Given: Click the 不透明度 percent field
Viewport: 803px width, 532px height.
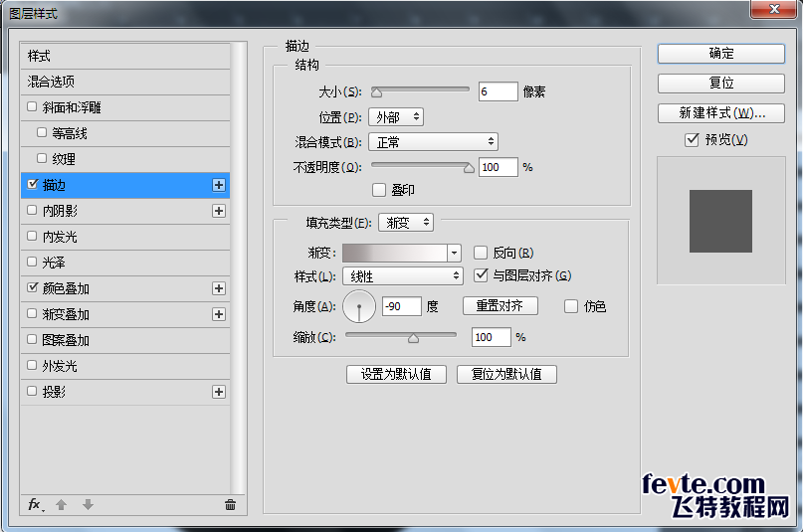Looking at the screenshot, I should (x=499, y=167).
